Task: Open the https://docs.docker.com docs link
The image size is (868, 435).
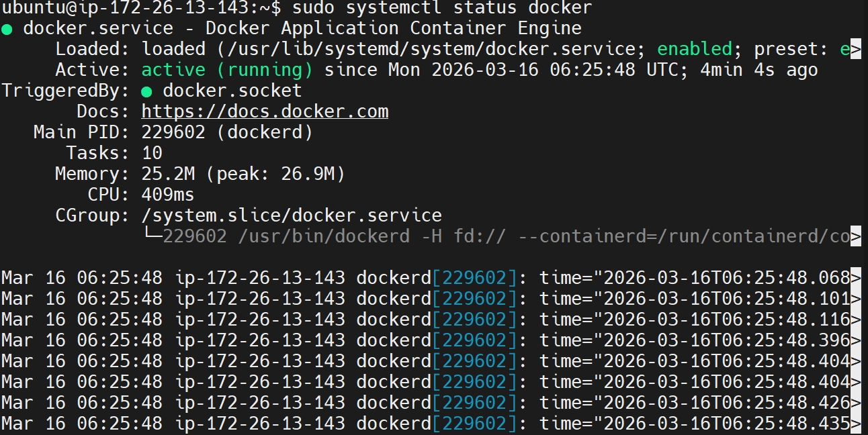Action: tap(265, 111)
